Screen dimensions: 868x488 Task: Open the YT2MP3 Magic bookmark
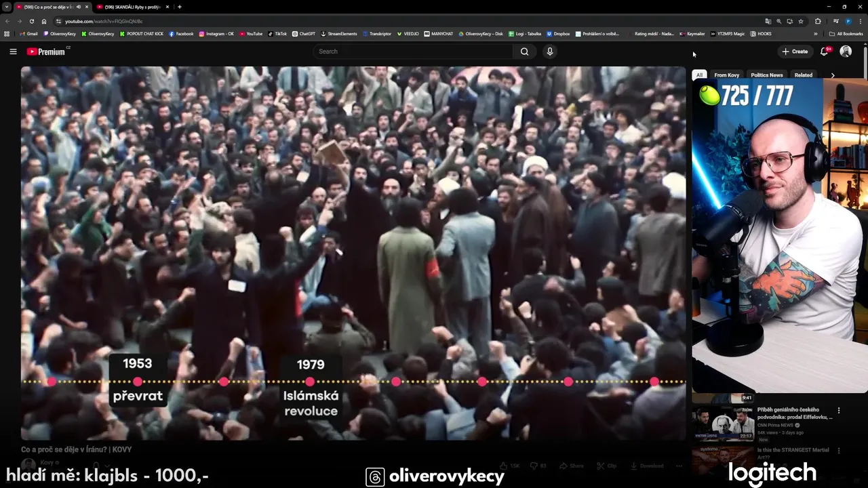coord(727,34)
